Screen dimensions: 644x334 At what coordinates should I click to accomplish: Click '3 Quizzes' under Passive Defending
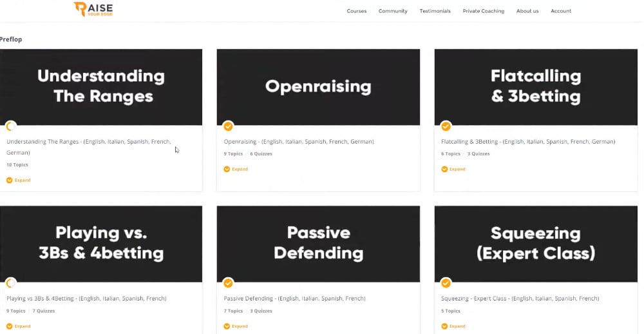(x=261, y=311)
